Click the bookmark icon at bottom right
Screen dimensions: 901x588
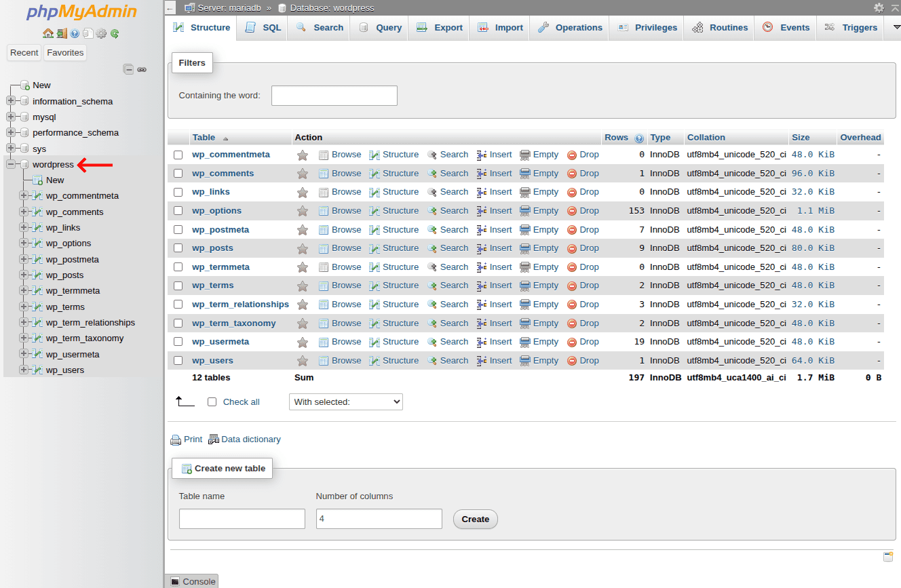tap(888, 557)
